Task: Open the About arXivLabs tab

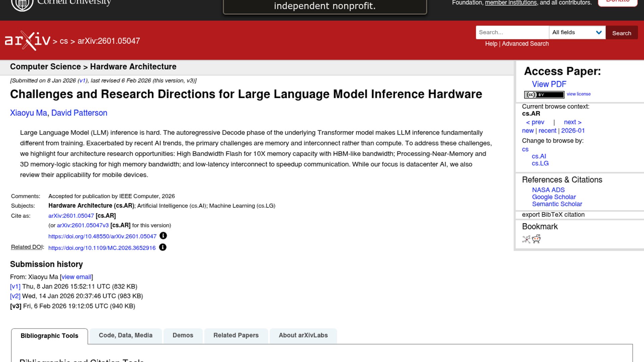Action: click(x=303, y=336)
